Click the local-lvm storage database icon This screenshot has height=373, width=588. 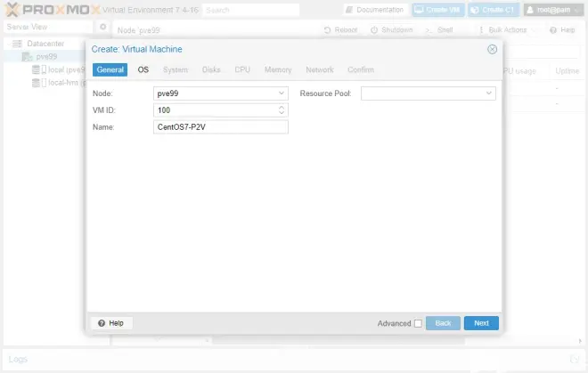point(36,83)
